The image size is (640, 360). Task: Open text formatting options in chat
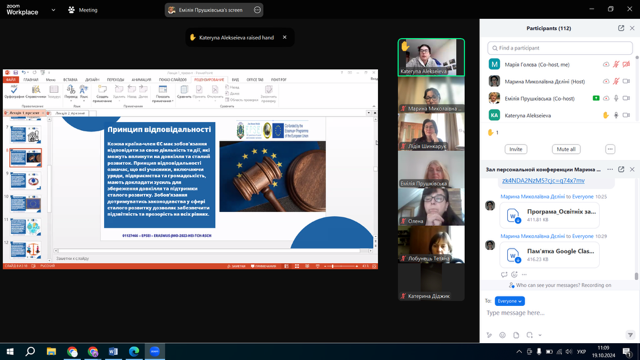489,335
